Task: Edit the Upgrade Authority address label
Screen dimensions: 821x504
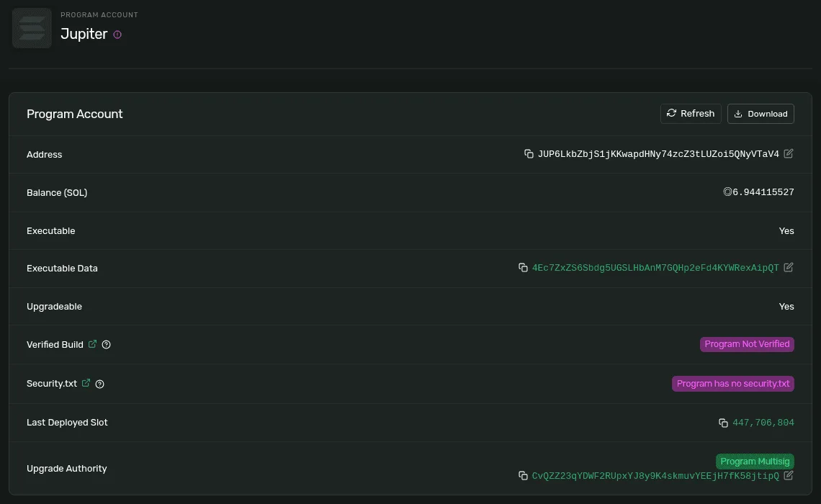Action: click(x=789, y=475)
